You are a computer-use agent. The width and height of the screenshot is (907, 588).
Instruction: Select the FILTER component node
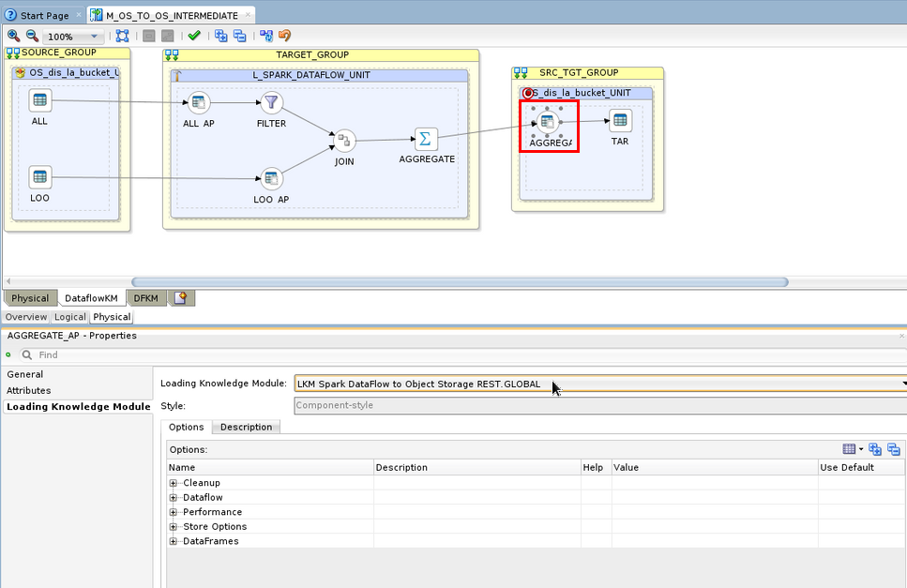tap(271, 102)
